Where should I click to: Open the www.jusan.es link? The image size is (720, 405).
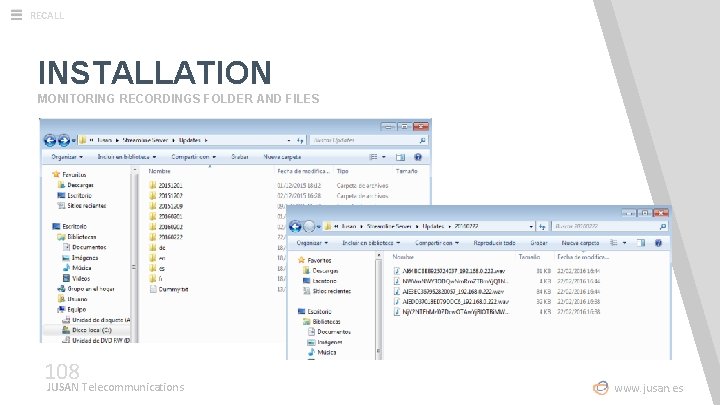(649, 388)
